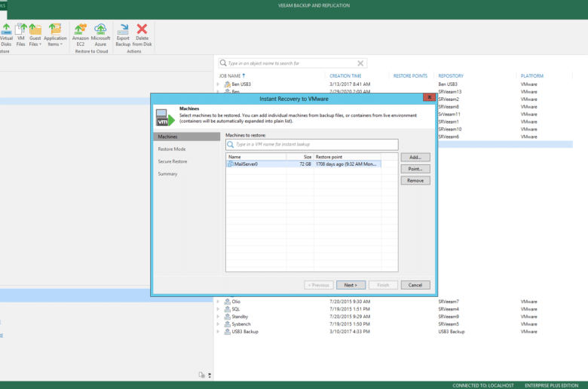This screenshot has width=588, height=389.
Task: Sort by the Creation Time column
Action: [x=345, y=76]
